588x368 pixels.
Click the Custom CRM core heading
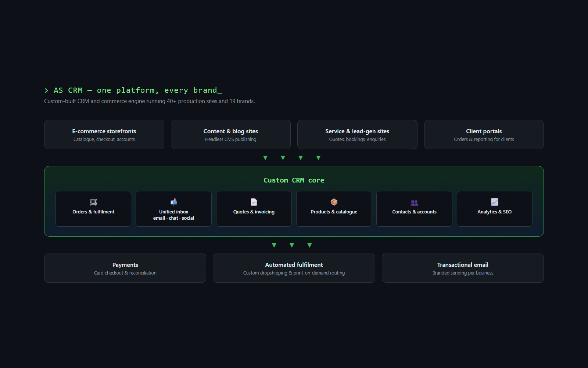294,180
